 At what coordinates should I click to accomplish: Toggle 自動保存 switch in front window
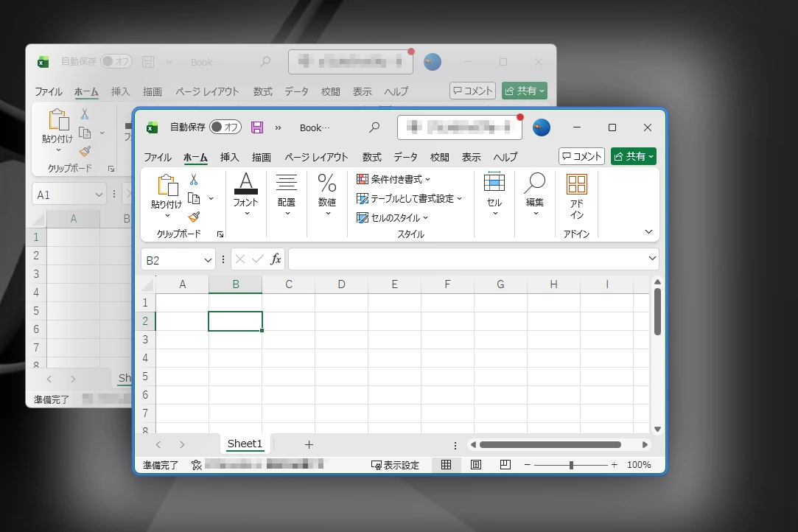coord(225,127)
